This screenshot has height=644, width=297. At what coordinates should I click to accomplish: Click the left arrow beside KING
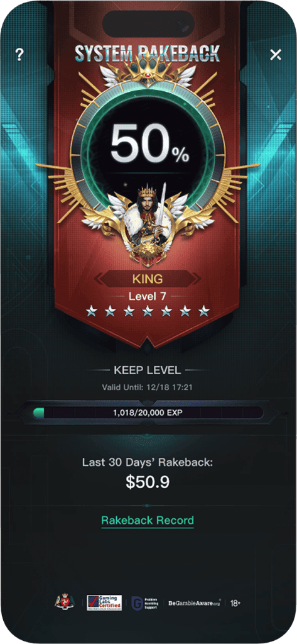tap(100, 279)
